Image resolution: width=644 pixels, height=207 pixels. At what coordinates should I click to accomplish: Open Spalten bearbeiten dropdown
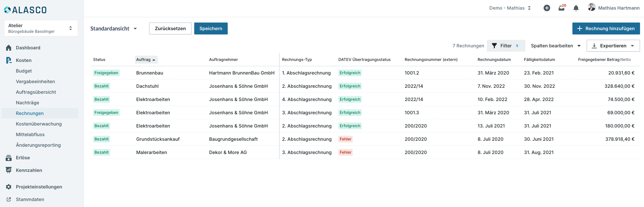pos(556,46)
